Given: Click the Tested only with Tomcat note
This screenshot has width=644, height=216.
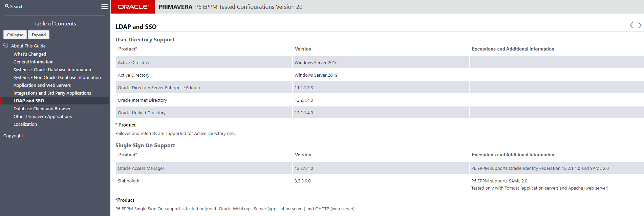Looking at the screenshot, I should point(540,188).
